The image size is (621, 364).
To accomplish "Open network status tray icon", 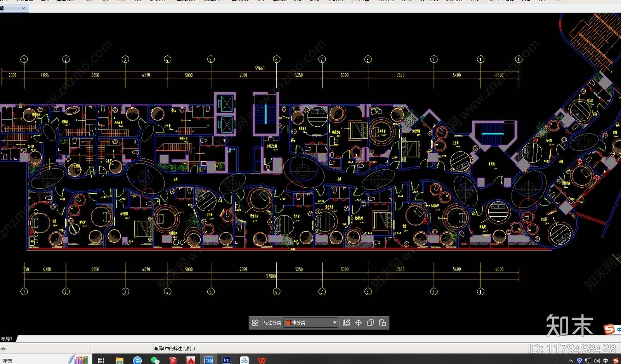I will (588, 361).
